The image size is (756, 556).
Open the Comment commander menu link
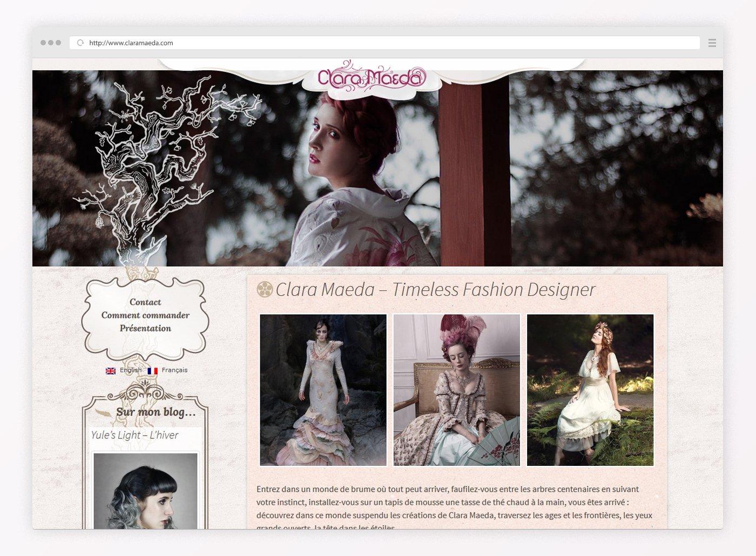(x=145, y=315)
